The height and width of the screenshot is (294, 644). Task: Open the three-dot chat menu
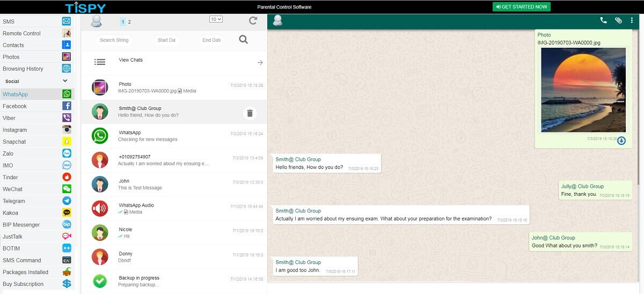coord(632,20)
